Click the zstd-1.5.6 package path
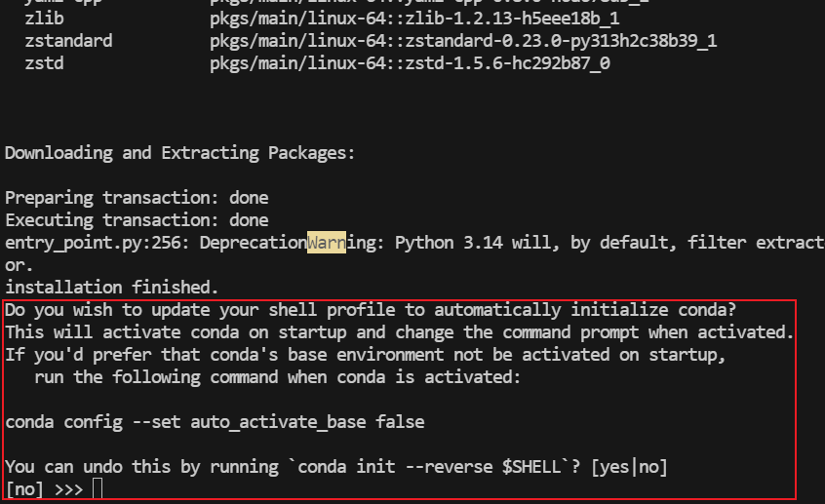 click(x=410, y=63)
